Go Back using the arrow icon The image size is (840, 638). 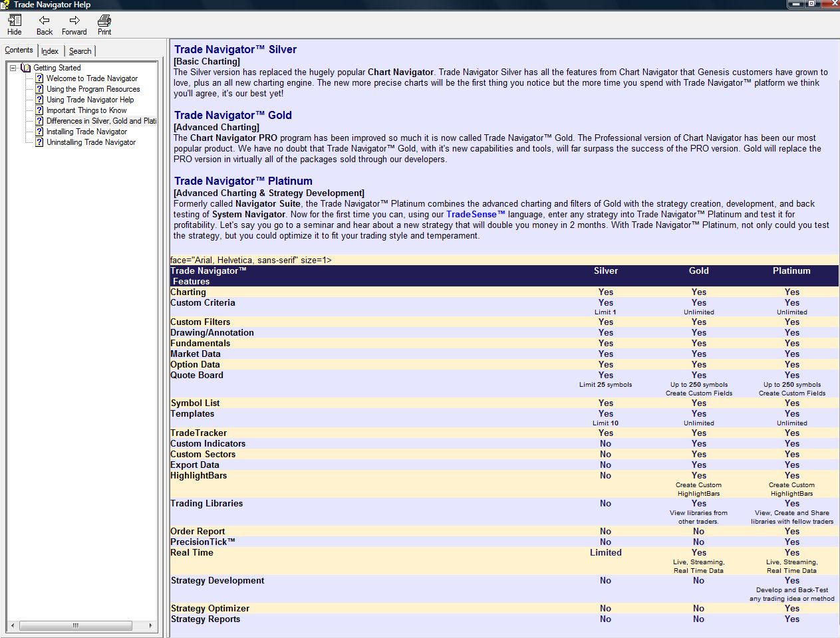(44, 20)
